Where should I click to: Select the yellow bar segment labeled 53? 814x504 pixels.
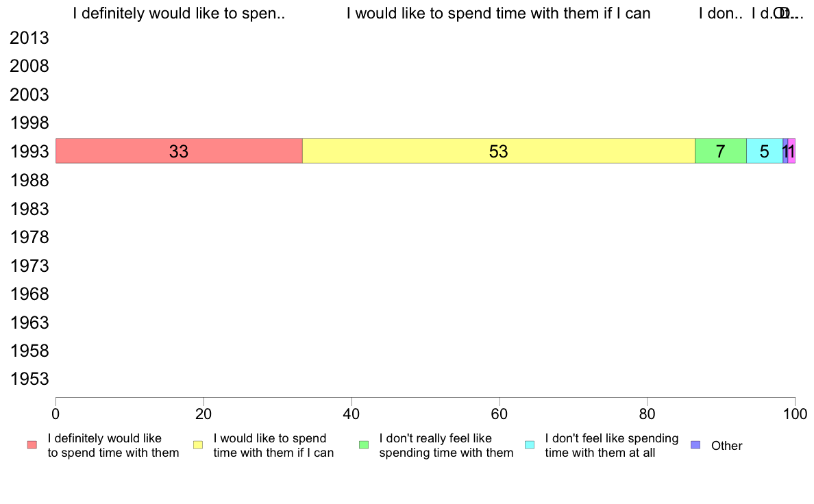pyautogui.click(x=499, y=151)
